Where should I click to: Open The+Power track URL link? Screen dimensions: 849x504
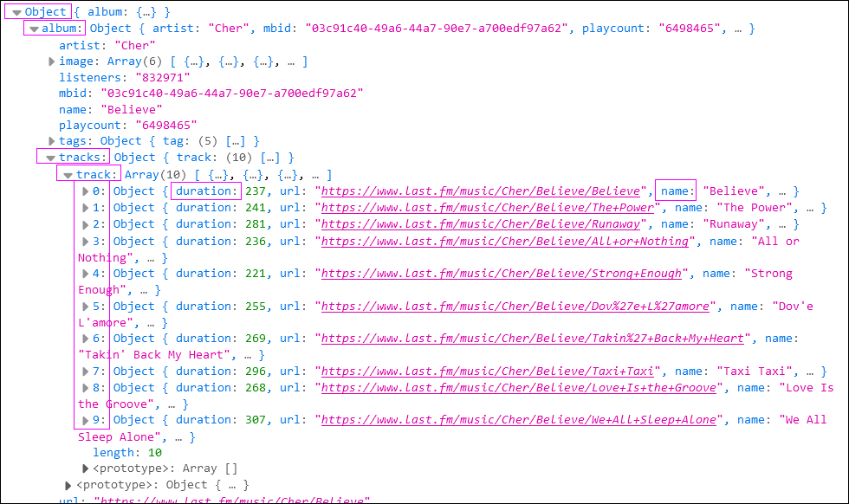coord(488,208)
